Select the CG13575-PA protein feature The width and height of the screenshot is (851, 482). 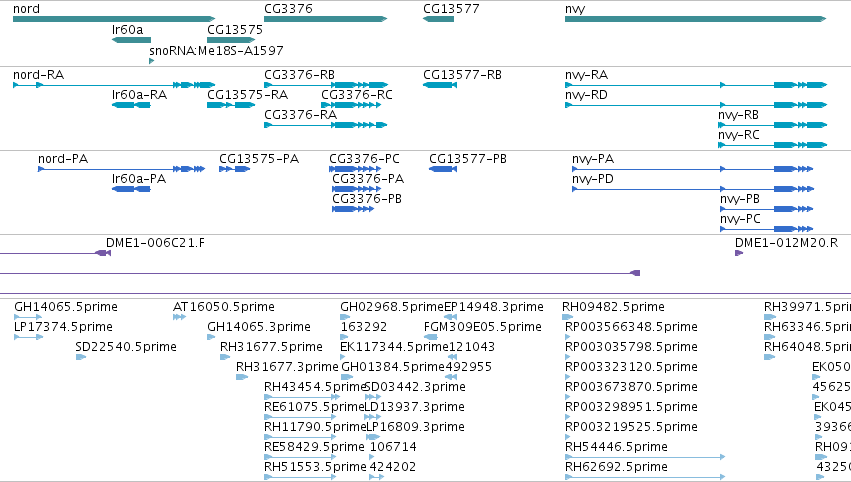tap(234, 169)
